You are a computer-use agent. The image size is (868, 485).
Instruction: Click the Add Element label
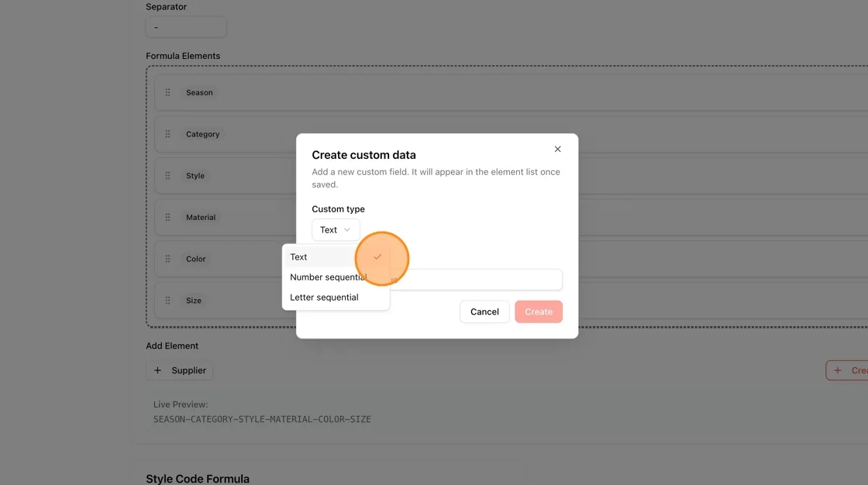pyautogui.click(x=171, y=346)
